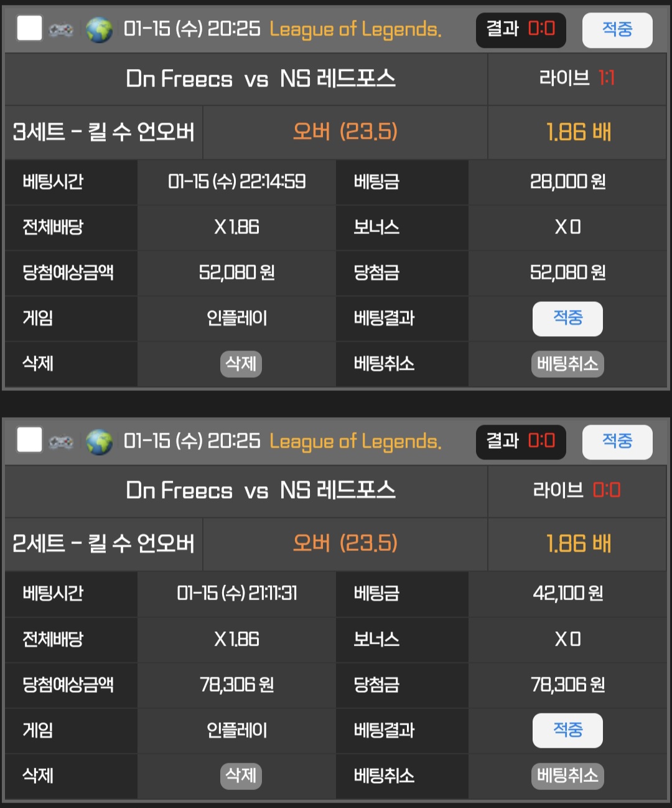Select the 오버 (23.5) pick for 3세트
This screenshot has width=672, height=808.
(x=345, y=132)
